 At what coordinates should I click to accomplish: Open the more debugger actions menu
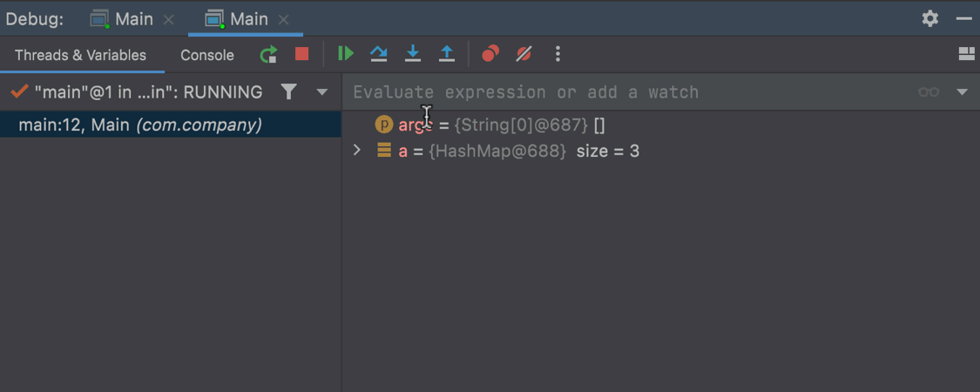558,54
